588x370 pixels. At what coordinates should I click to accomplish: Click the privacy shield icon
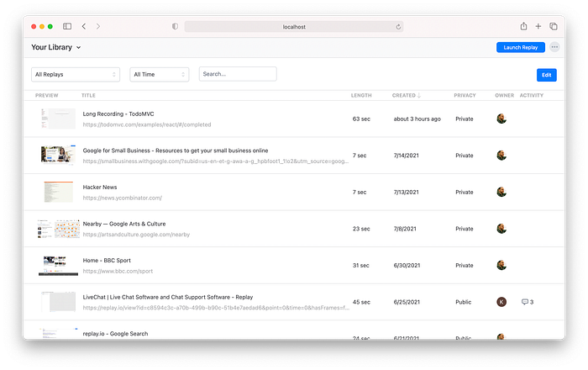click(x=175, y=26)
